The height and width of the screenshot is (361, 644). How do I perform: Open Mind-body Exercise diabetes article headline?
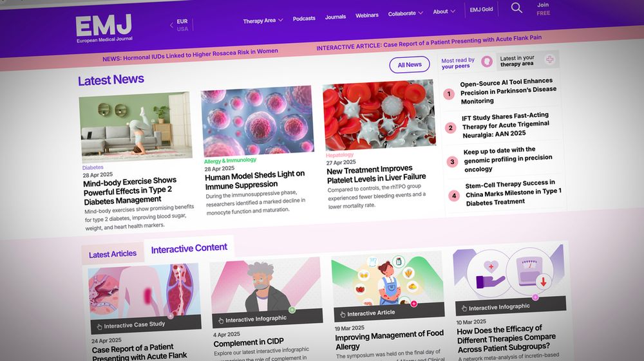130,190
